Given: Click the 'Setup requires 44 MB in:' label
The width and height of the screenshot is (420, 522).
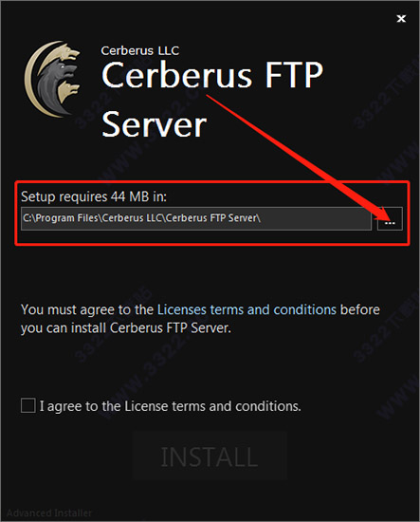Looking at the screenshot, I should [94, 196].
